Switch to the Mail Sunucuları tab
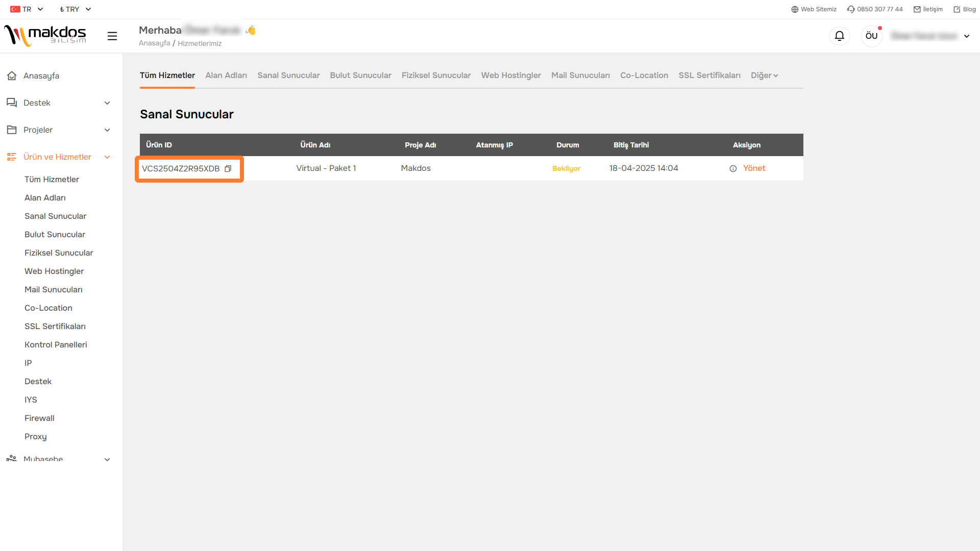The width and height of the screenshot is (980, 551). point(580,76)
